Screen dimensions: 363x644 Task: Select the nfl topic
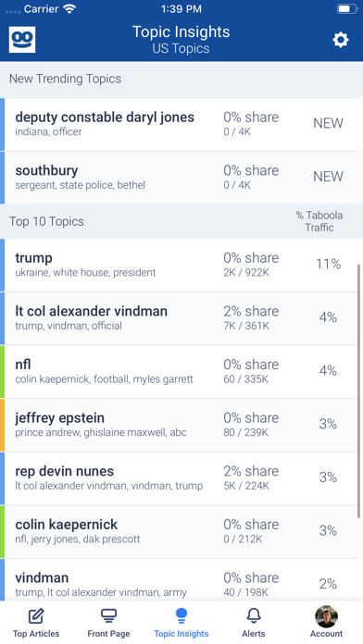(181, 372)
